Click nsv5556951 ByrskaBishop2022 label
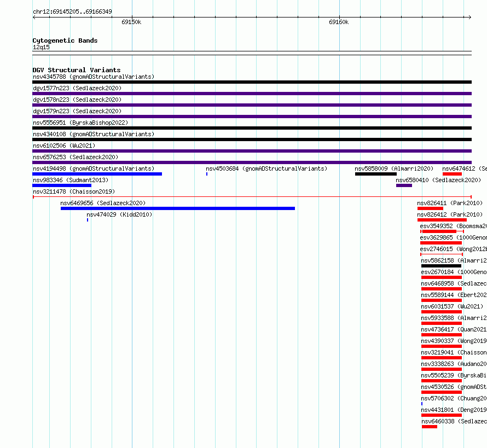The height and width of the screenshot is (448, 487). coord(80,123)
